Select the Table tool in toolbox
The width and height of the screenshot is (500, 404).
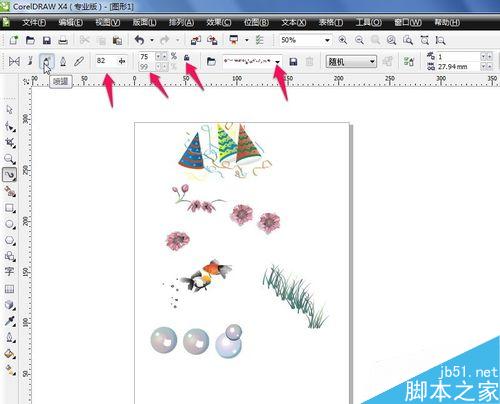click(9, 289)
